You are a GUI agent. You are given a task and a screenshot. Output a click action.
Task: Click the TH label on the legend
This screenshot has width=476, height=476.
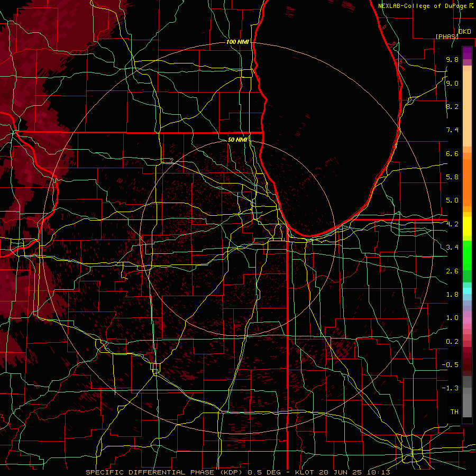454,412
